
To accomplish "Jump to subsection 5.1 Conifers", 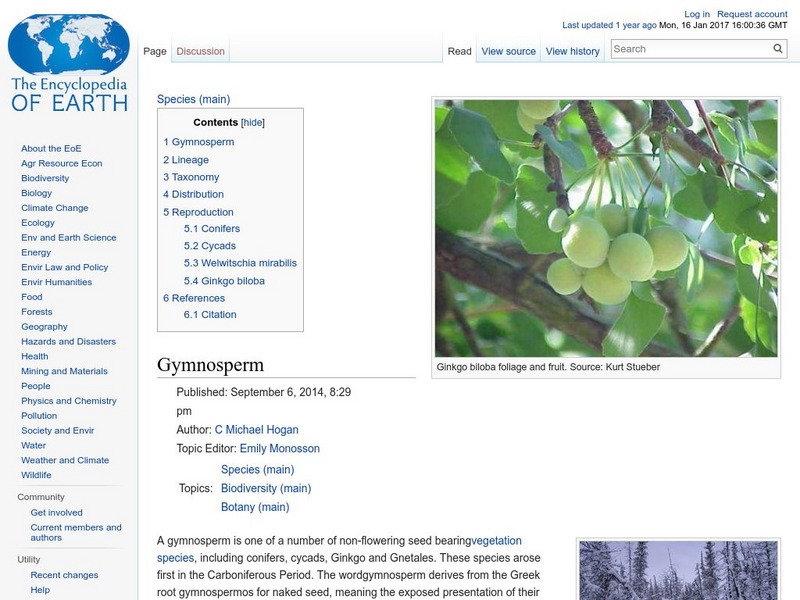I will click(212, 229).
